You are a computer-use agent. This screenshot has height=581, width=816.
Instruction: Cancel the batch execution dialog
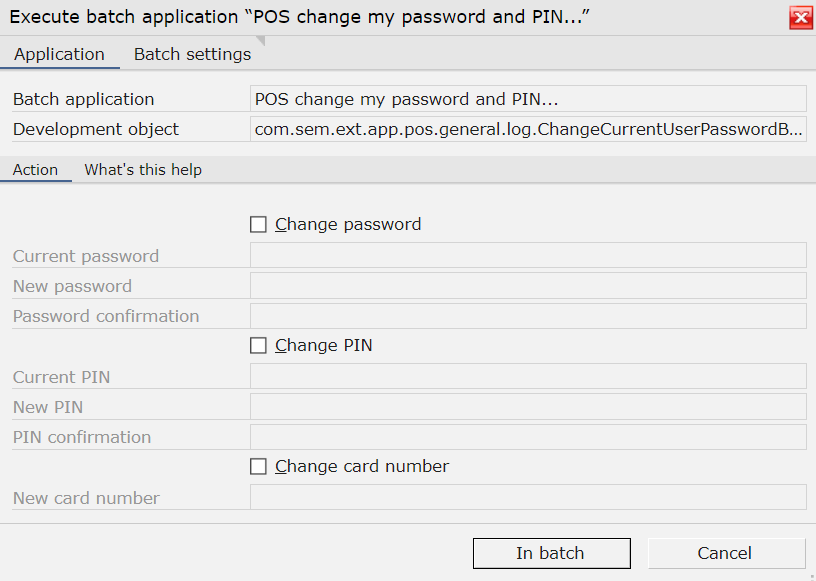(x=726, y=553)
